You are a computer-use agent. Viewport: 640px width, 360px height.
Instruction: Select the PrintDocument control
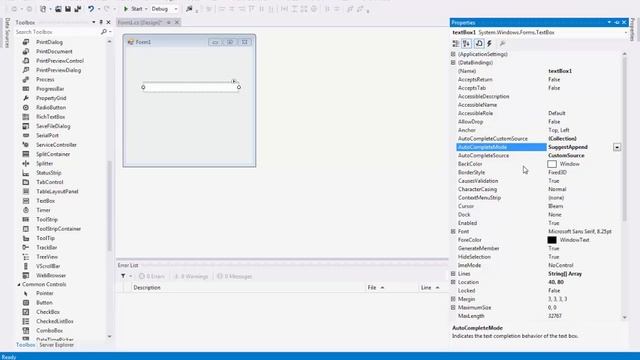pyautogui.click(x=54, y=51)
